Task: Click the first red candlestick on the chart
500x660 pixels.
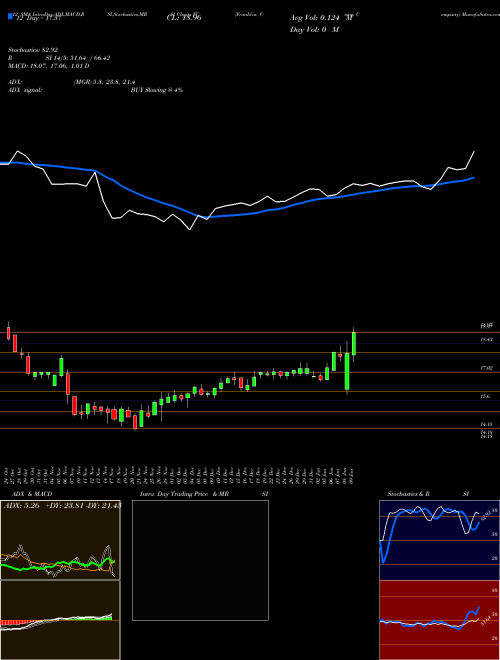Action: (8, 333)
